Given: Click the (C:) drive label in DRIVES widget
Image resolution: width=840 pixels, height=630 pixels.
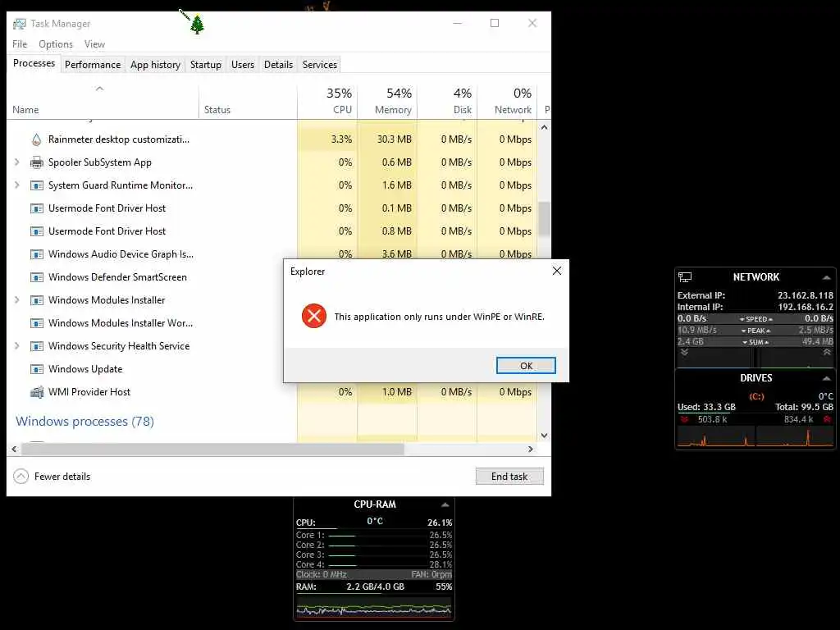Looking at the screenshot, I should (x=756, y=397).
